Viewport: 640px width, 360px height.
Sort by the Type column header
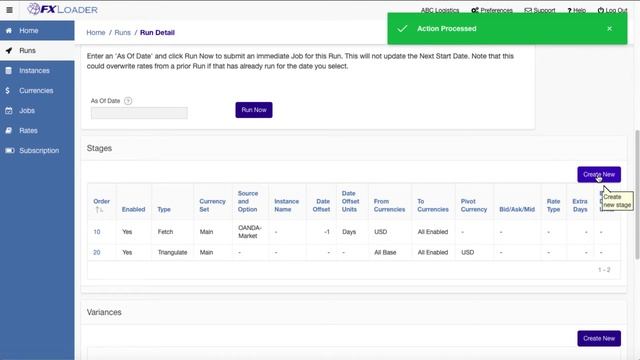[x=164, y=209]
